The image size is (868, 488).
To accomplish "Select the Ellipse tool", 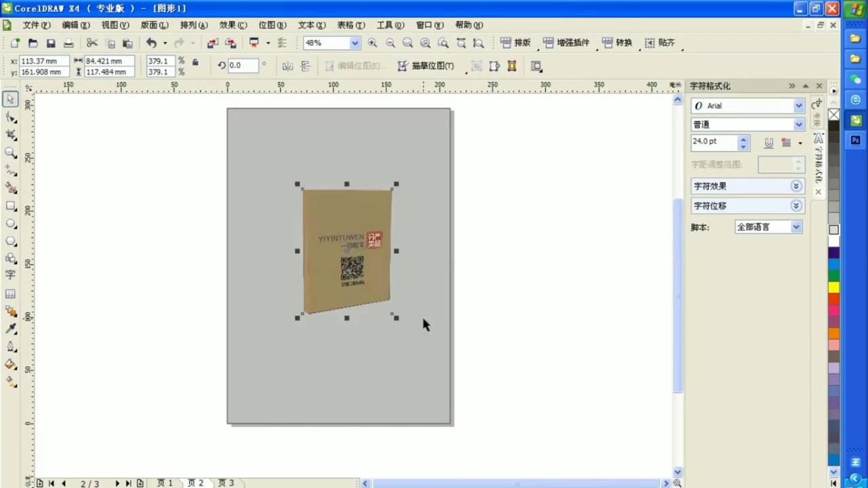I will click(10, 223).
